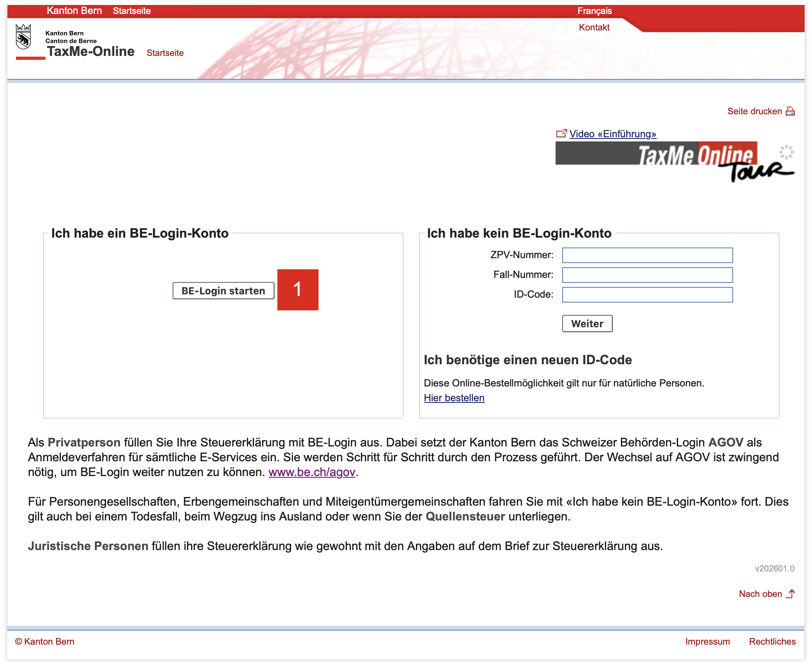Open the Hier bestellen link
This screenshot has height=666, width=812.
(x=454, y=398)
